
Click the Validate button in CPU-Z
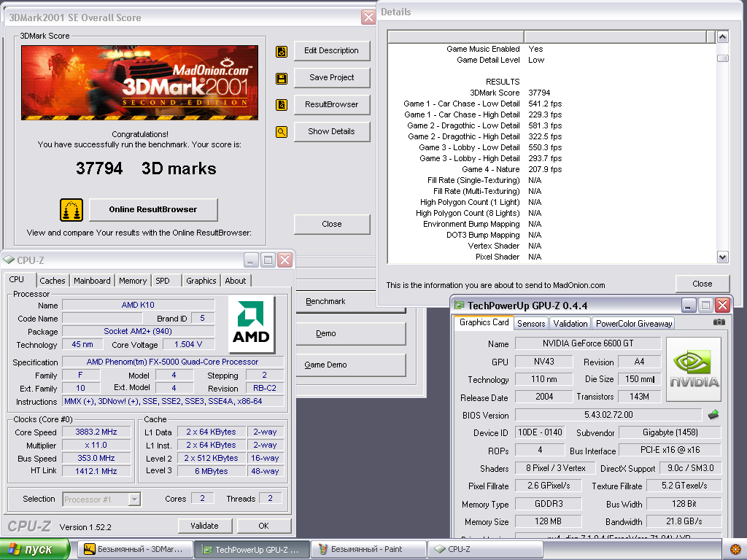[x=205, y=526]
